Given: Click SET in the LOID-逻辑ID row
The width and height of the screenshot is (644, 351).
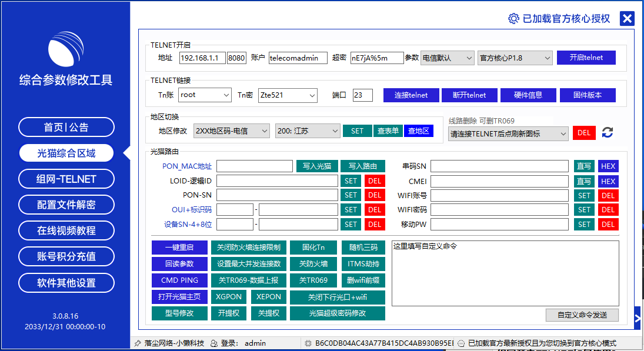Looking at the screenshot, I should coord(351,181).
